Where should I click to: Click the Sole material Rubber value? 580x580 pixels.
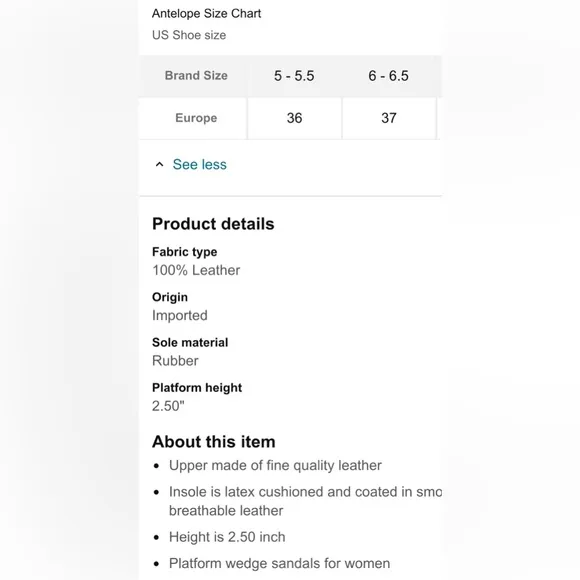click(175, 361)
